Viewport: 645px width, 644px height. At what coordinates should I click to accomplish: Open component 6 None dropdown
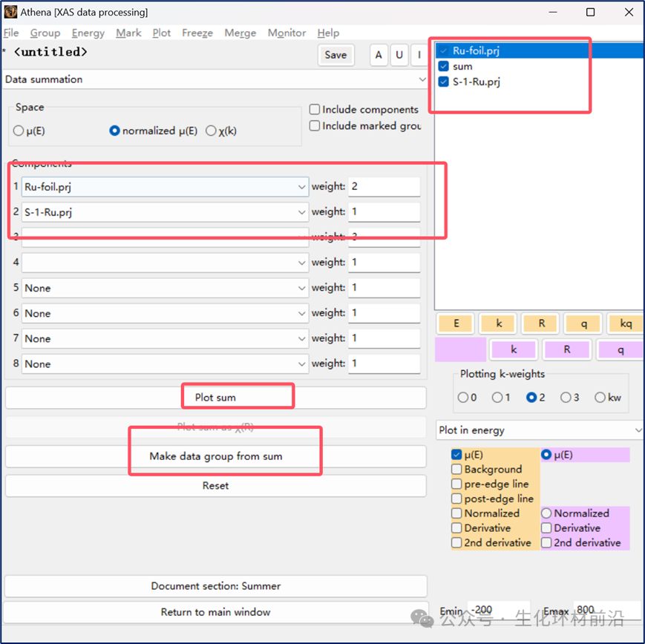165,313
